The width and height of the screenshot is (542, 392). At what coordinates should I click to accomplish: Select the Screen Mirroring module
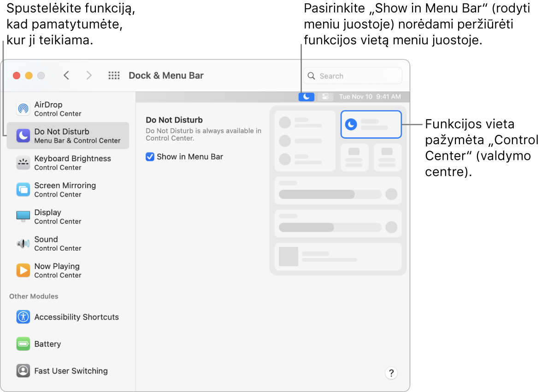pos(65,190)
